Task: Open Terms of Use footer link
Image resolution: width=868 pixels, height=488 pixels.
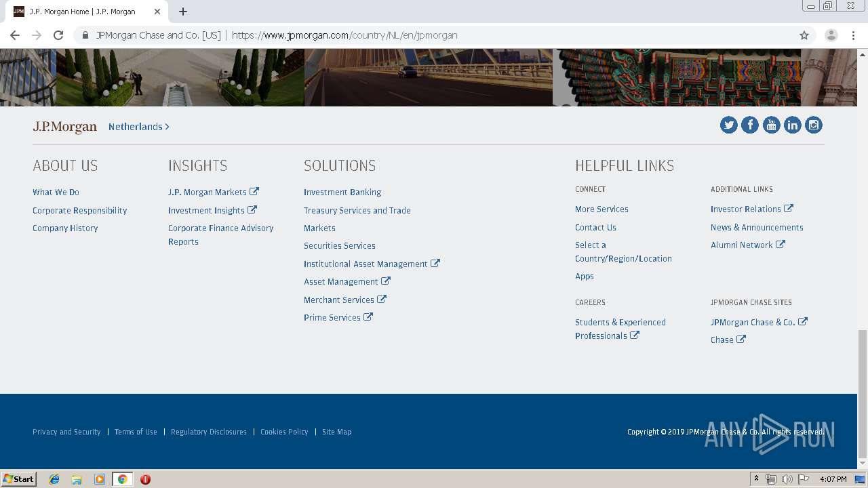Action: click(x=136, y=432)
